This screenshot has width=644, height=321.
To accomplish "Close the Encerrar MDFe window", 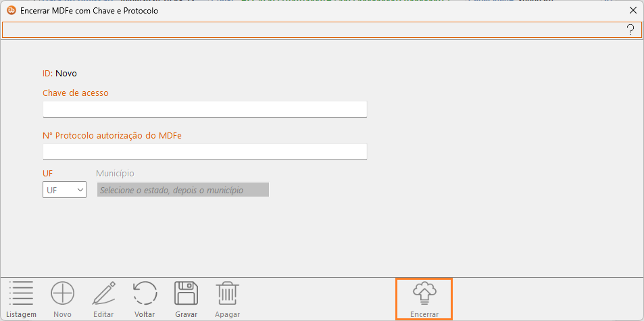I will [633, 11].
